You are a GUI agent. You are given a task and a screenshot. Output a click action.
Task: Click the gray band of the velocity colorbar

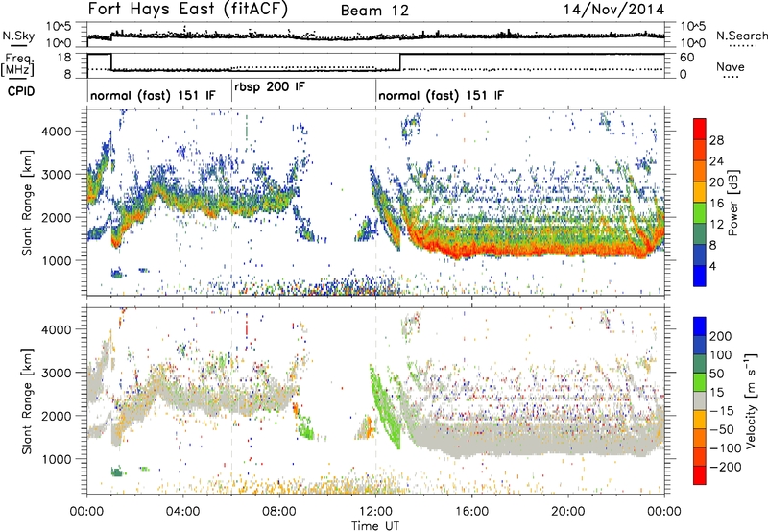[700, 400]
